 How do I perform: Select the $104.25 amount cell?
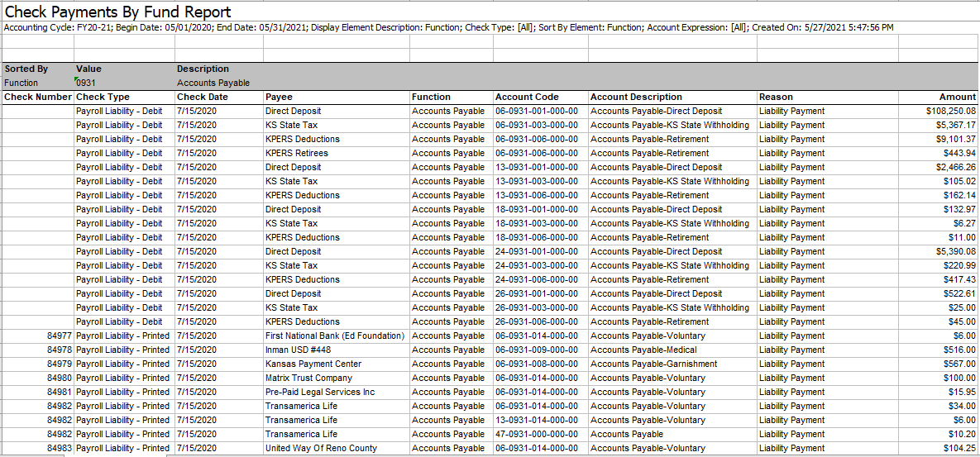click(938, 448)
